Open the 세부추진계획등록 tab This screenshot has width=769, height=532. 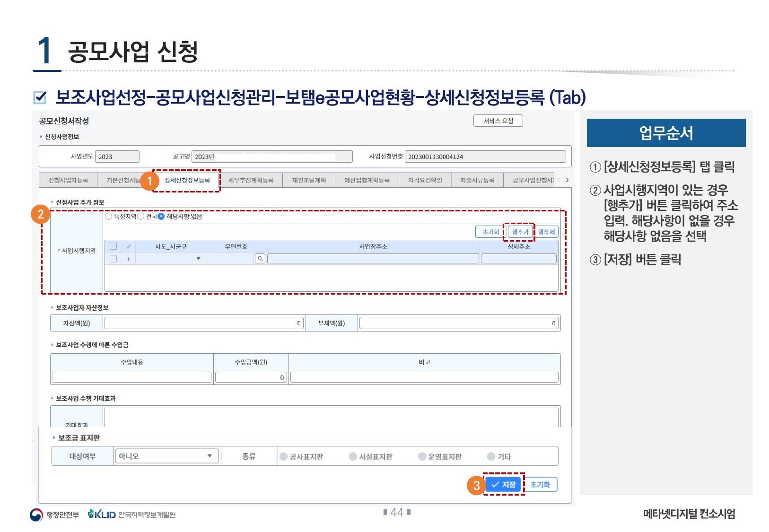point(251,180)
